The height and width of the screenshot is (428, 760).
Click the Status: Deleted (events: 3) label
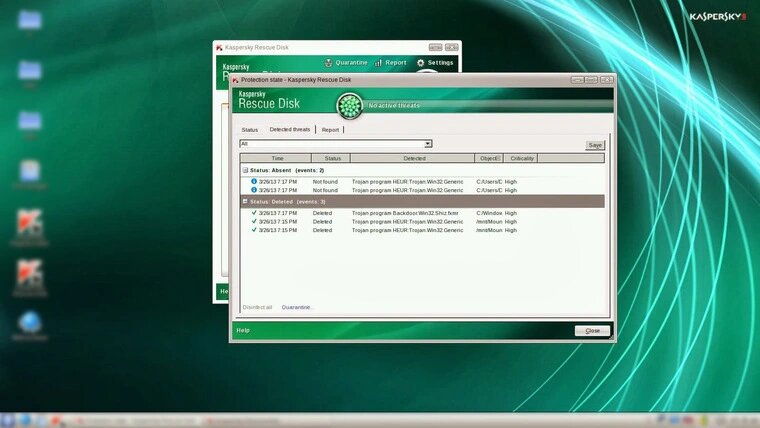click(288, 202)
